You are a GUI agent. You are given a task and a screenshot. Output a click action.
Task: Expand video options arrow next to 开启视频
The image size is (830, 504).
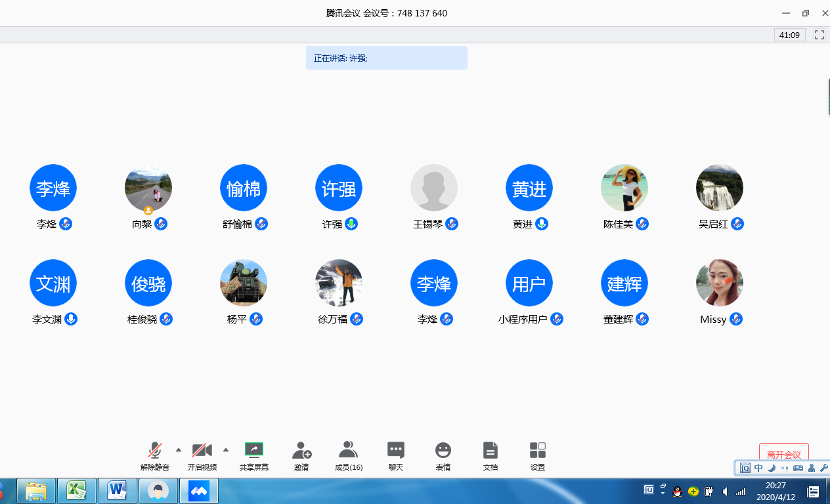[x=226, y=450]
